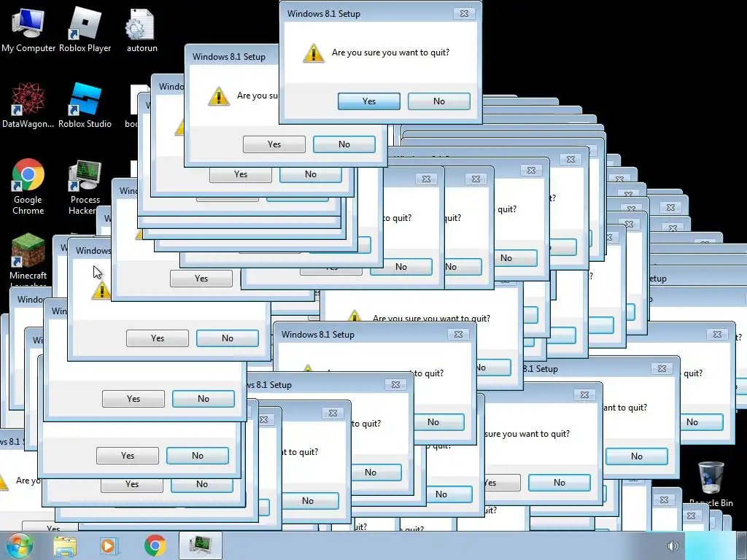Viewport: 747px width, 560px height.
Task: Open the My Computer desktop icon
Action: [28, 29]
